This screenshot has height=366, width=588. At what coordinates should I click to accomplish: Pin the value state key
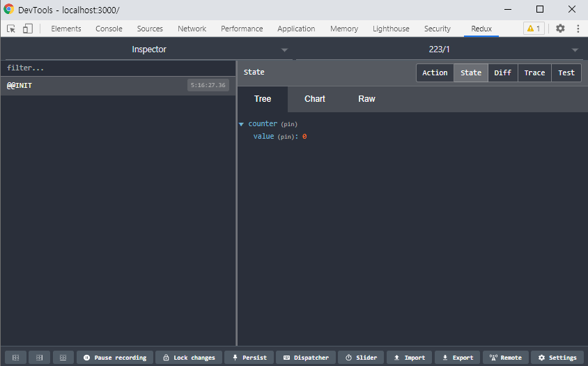coord(286,137)
